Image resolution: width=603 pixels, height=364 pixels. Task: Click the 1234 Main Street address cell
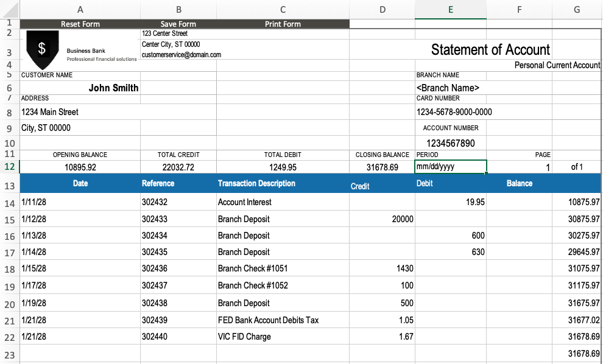tap(80, 112)
